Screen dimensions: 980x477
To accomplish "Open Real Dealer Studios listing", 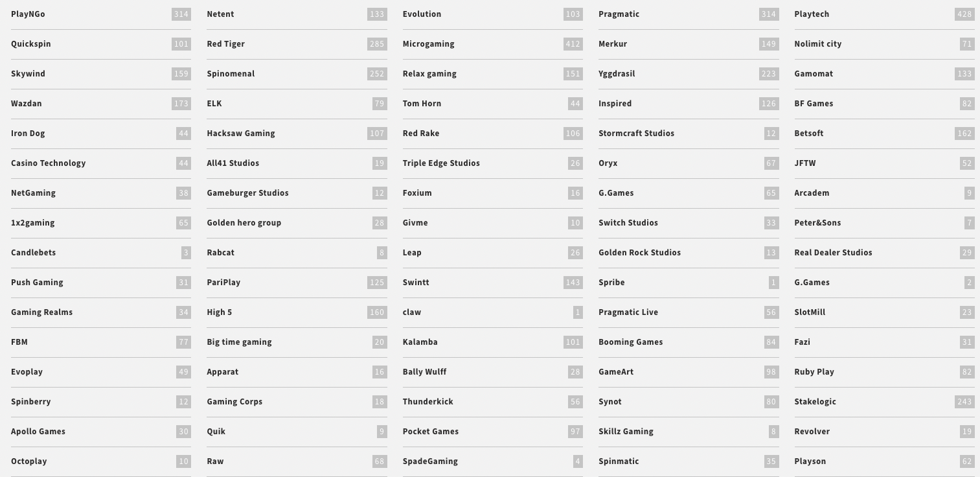I will tap(884, 253).
